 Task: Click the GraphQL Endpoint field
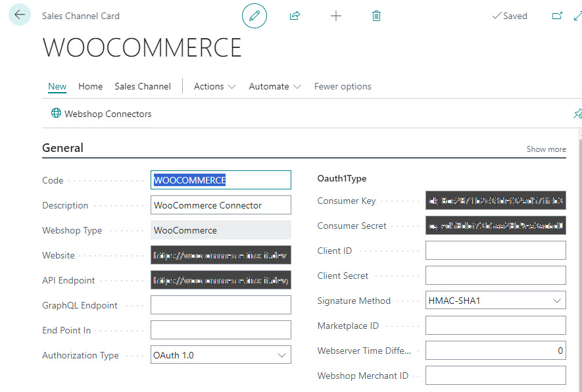point(221,305)
